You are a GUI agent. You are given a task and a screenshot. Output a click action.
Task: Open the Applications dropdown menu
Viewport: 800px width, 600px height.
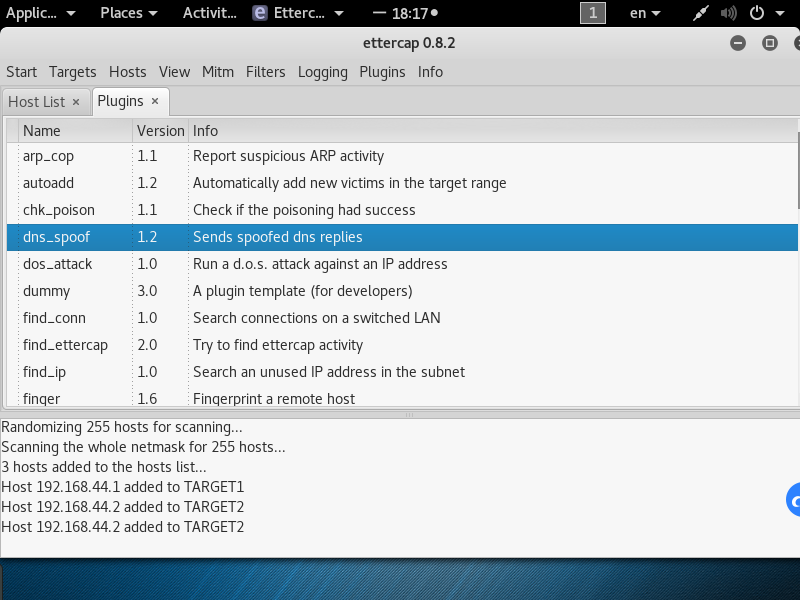pos(40,13)
